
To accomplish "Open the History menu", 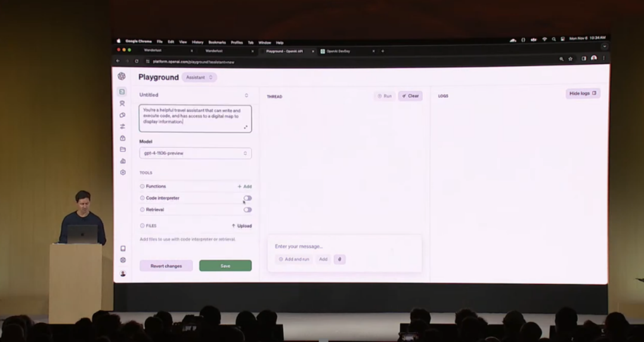I will tap(197, 42).
